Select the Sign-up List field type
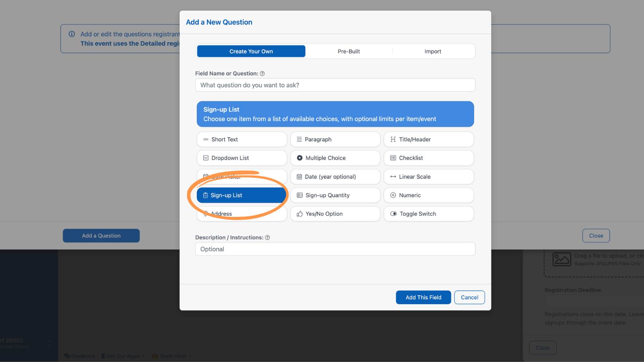 (242, 195)
